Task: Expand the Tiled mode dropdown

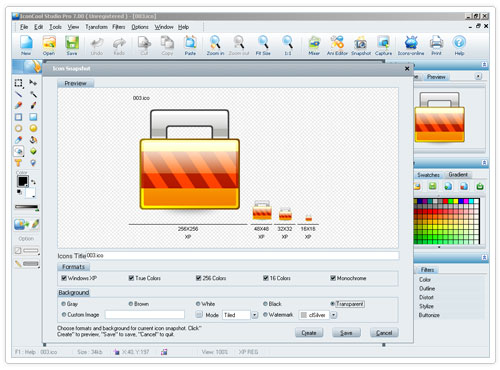Action: coord(255,315)
